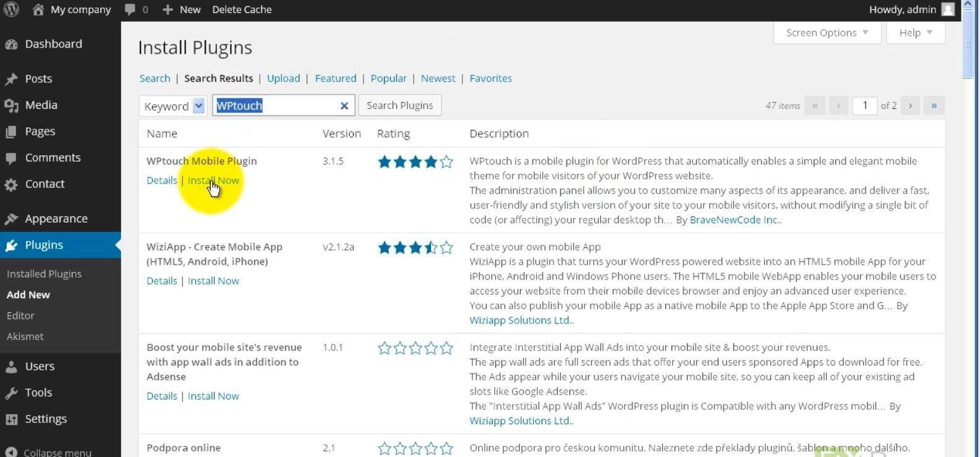The height and width of the screenshot is (457, 980).
Task: Open the Help dropdown tab
Action: pos(915,33)
